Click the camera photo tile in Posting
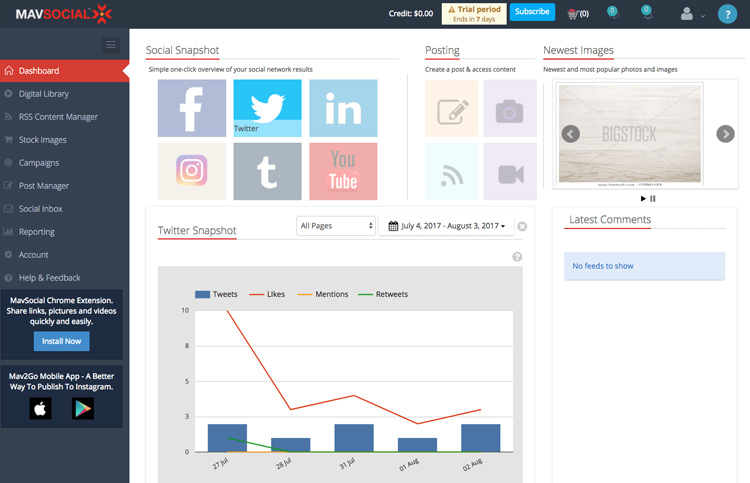This screenshot has height=483, width=750. pos(510,108)
